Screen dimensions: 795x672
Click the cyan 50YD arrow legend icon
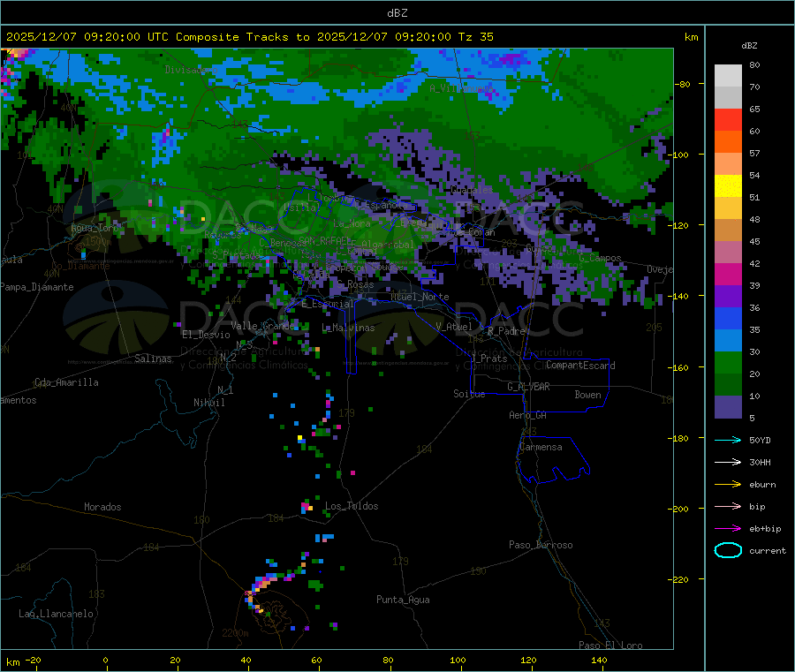pos(728,440)
